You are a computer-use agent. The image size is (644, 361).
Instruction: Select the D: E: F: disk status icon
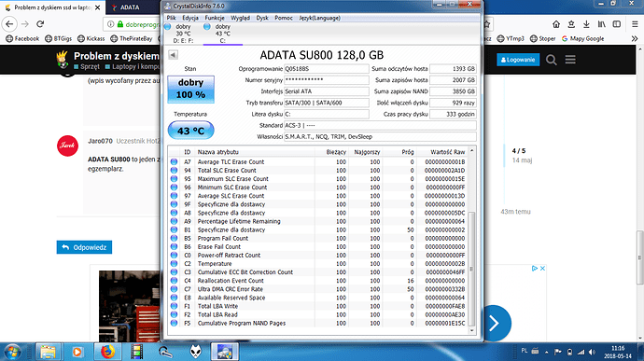168,27
